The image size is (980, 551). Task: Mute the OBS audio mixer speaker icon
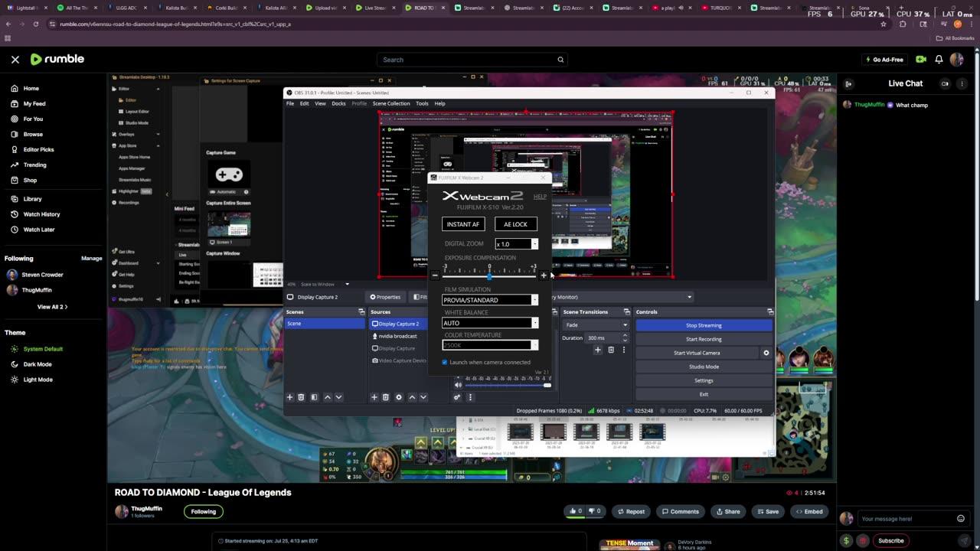click(x=458, y=385)
